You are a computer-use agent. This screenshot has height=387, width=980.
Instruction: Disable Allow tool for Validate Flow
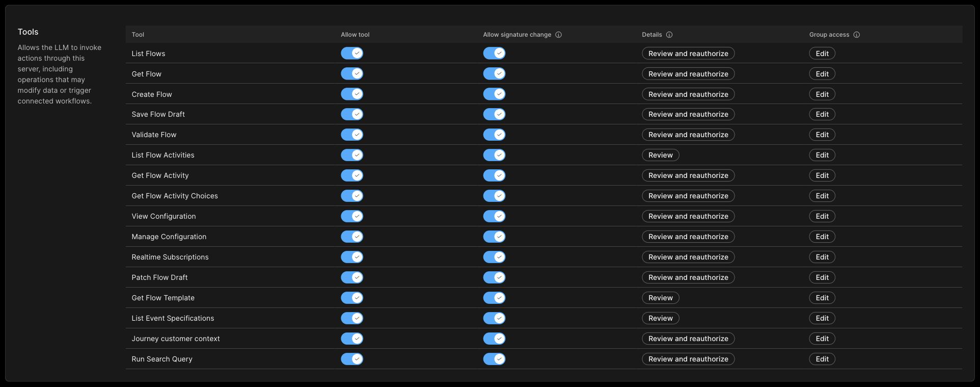[x=352, y=135]
